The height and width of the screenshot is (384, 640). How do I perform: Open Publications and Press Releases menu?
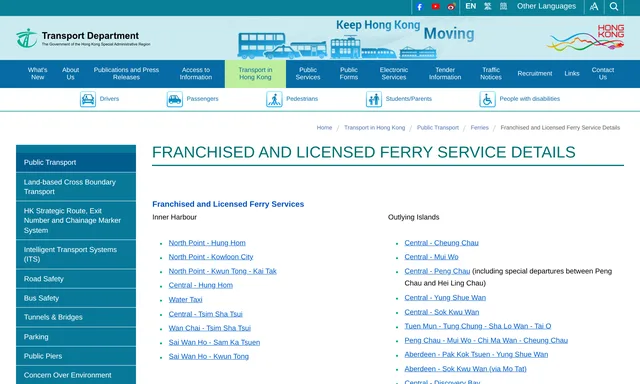point(126,74)
